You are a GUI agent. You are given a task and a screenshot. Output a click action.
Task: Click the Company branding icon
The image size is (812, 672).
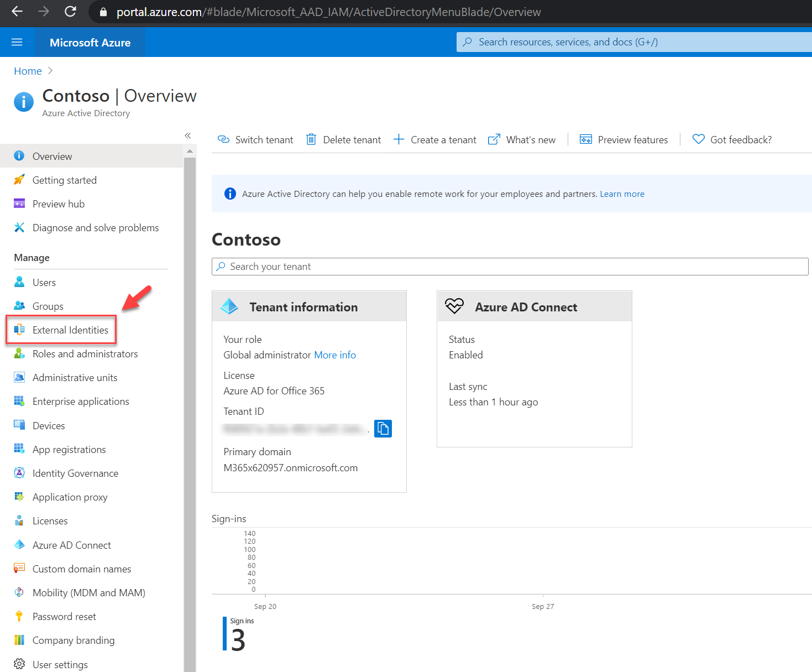[x=19, y=640]
